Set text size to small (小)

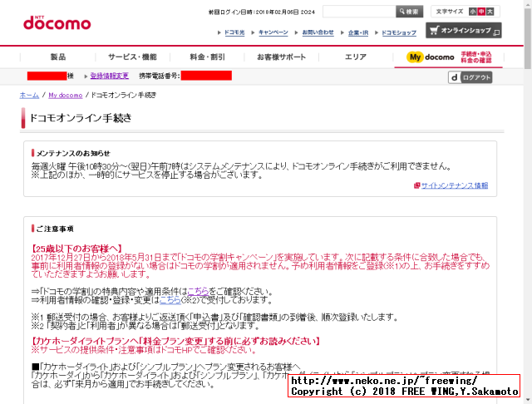pyautogui.click(x=473, y=12)
